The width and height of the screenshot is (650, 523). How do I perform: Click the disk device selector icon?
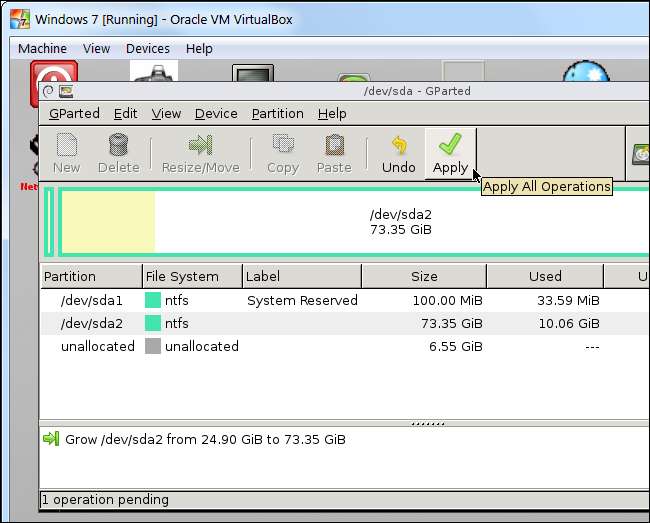coord(640,154)
